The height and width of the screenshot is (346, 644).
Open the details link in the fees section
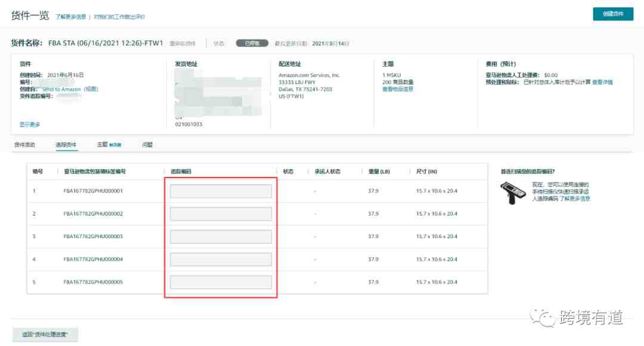point(602,82)
